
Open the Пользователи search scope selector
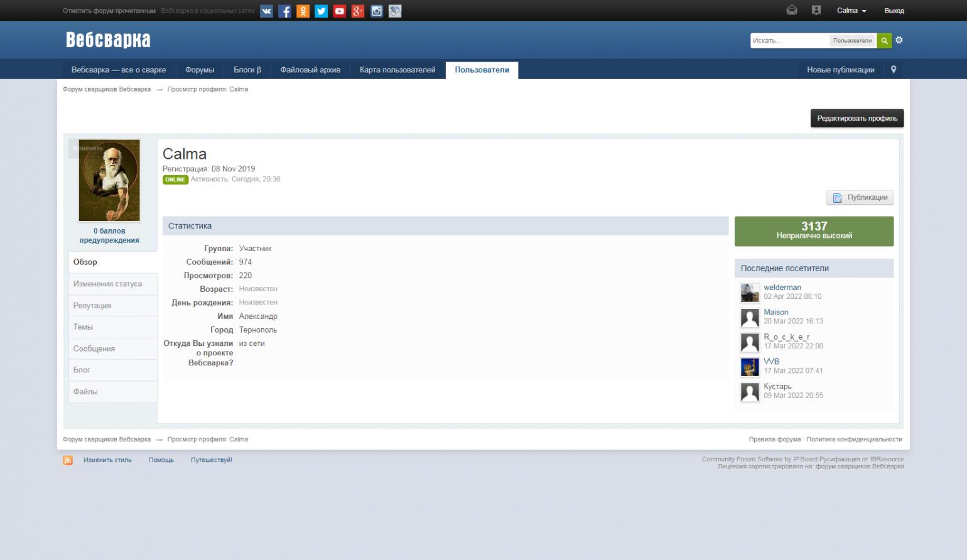852,41
